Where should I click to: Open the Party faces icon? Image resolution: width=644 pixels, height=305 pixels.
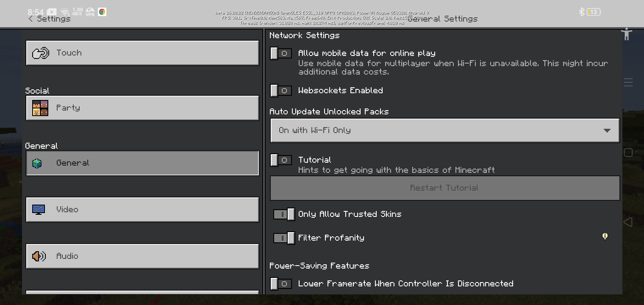pyautogui.click(x=40, y=108)
